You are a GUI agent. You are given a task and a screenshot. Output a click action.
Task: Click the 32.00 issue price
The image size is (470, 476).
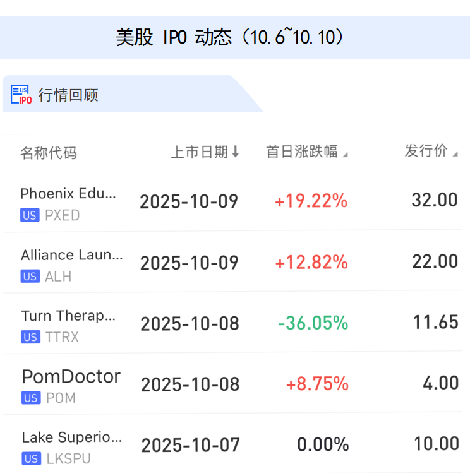point(435,200)
